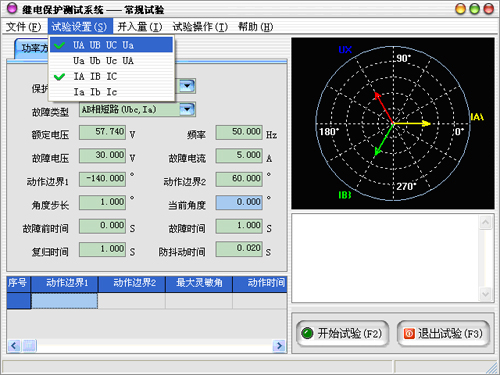Click up arrow in message log scrollbar
Image resolution: width=500 pixels, height=375 pixels.
(485, 222)
